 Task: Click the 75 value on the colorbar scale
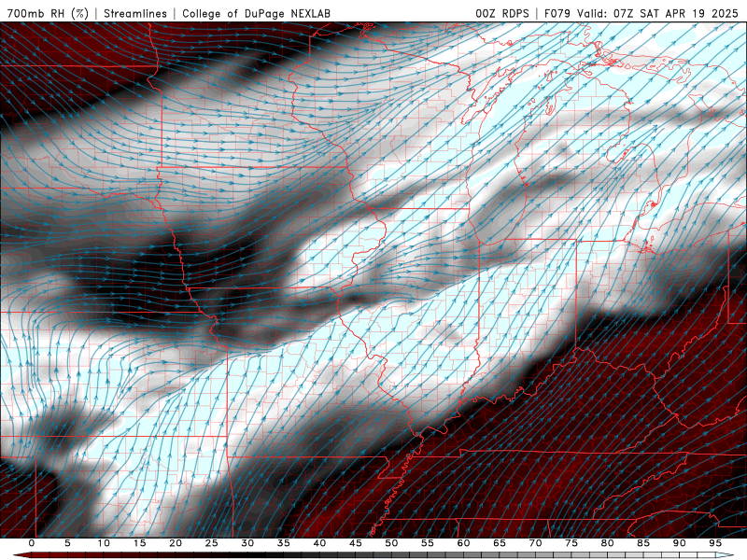click(x=571, y=543)
